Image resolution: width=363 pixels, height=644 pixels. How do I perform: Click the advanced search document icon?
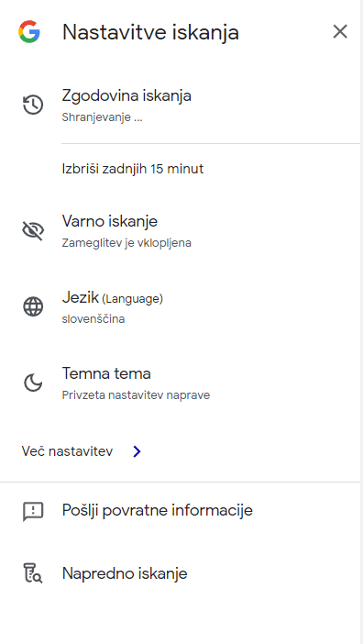click(x=33, y=573)
